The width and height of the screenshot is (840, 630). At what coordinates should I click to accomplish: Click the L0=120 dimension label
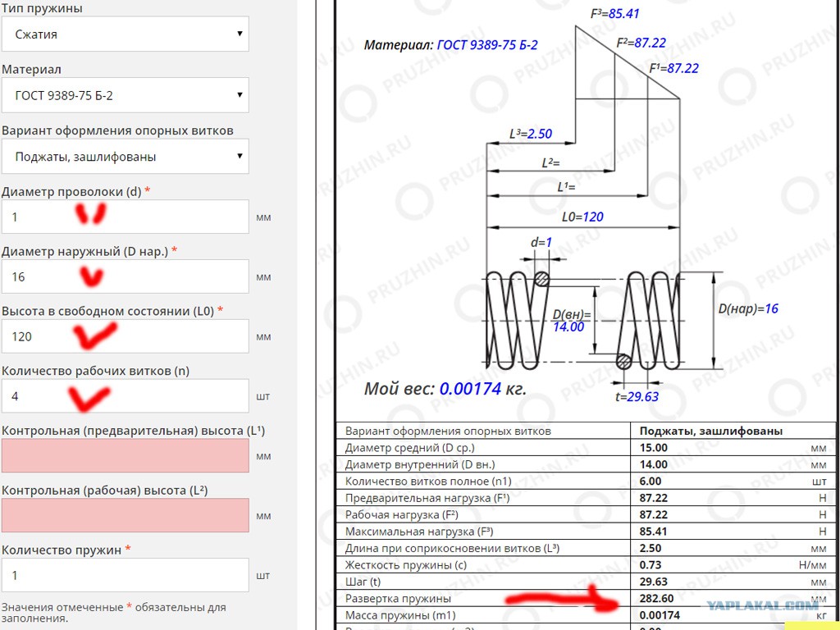[582, 217]
